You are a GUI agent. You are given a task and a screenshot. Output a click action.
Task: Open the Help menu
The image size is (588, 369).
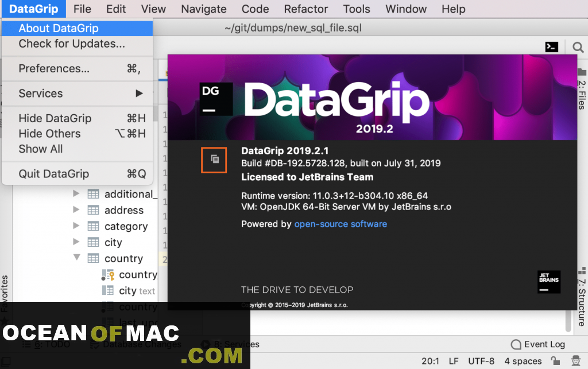[454, 9]
